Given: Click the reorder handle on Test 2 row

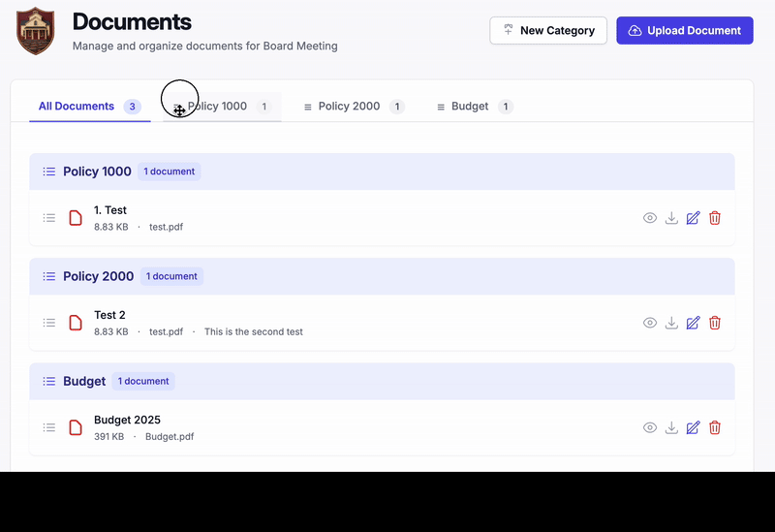Looking at the screenshot, I should point(49,323).
